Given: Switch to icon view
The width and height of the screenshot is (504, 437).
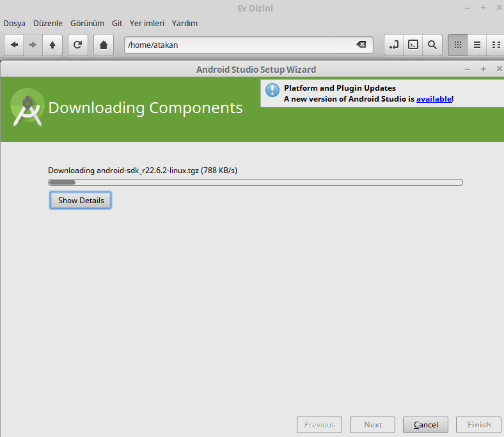Looking at the screenshot, I should pos(458,45).
